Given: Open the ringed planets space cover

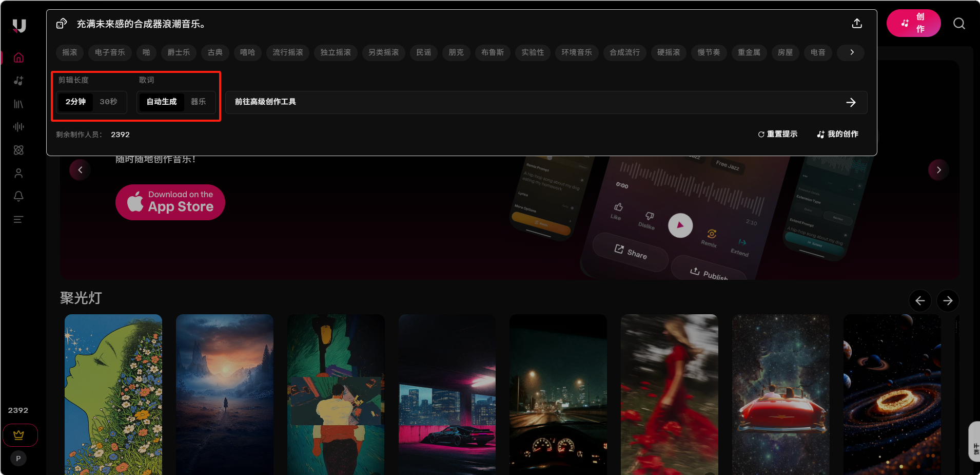Looking at the screenshot, I should click(892, 394).
